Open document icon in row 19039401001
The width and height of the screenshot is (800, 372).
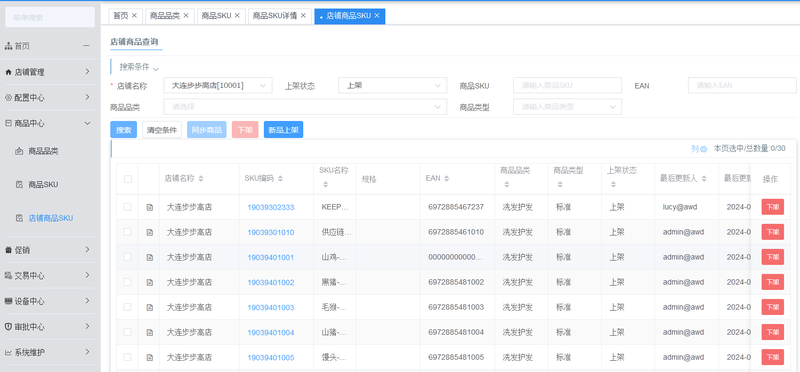click(149, 257)
